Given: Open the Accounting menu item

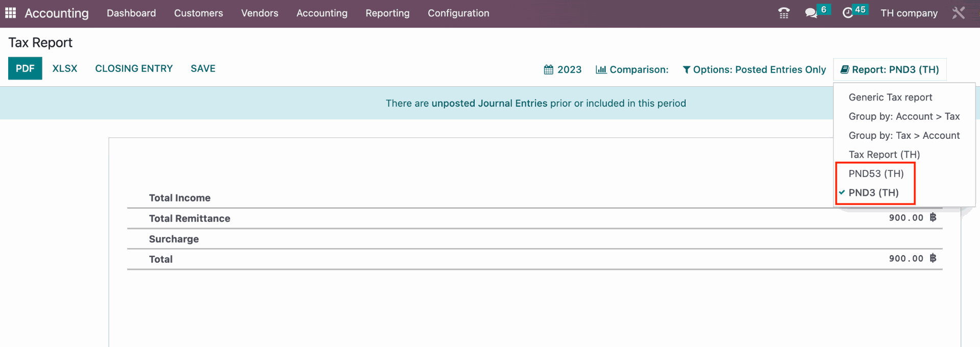Looking at the screenshot, I should point(322,13).
